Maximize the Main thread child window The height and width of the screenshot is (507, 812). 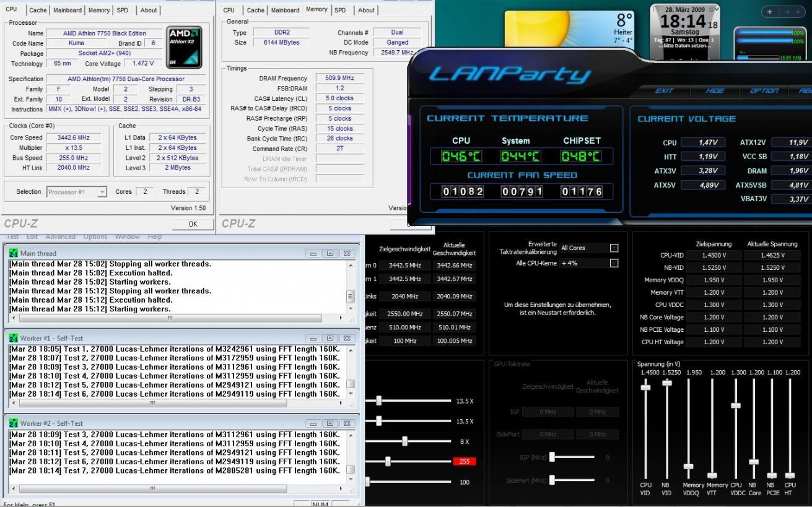(330, 253)
